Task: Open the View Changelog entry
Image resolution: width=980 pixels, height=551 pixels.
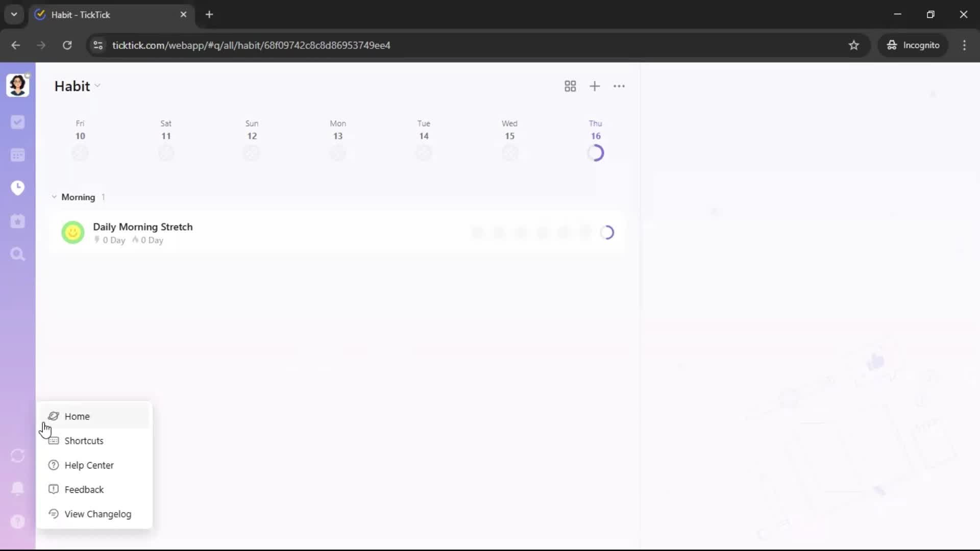Action: click(x=97, y=514)
